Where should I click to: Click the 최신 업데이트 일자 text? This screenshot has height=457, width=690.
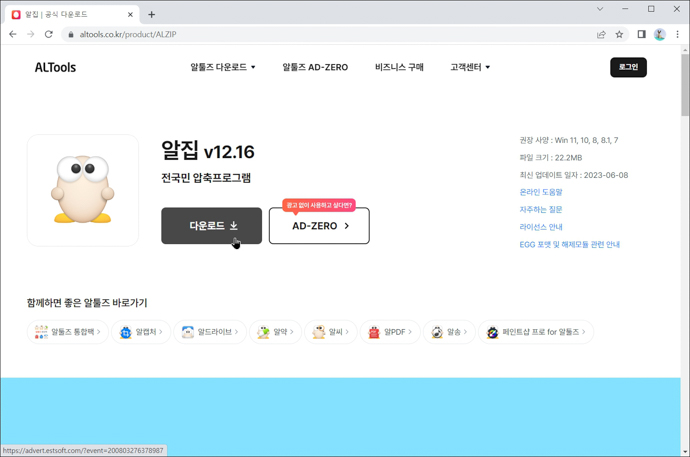click(574, 175)
